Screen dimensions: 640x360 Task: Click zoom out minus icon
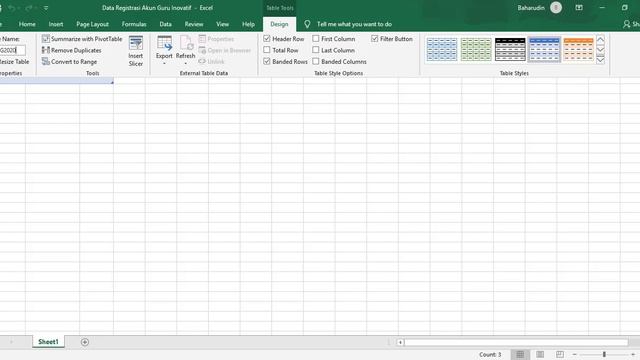pyautogui.click(x=575, y=354)
